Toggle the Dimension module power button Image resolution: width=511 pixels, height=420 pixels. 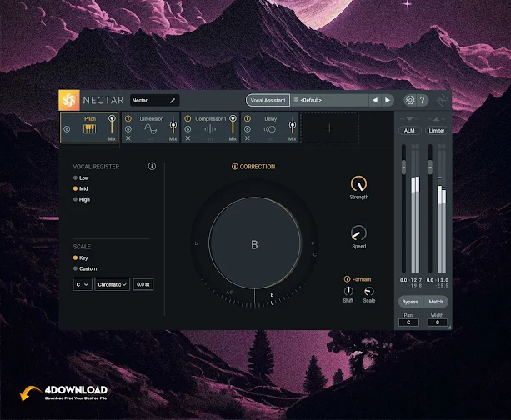pyautogui.click(x=128, y=118)
